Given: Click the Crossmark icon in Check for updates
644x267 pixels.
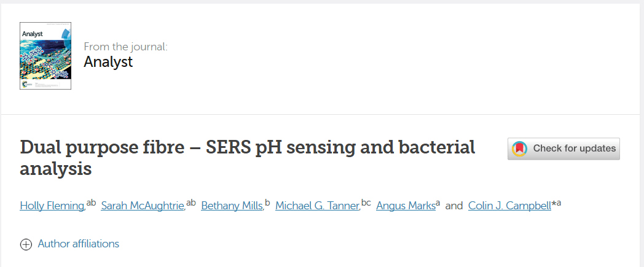Looking at the screenshot, I should tap(520, 149).
